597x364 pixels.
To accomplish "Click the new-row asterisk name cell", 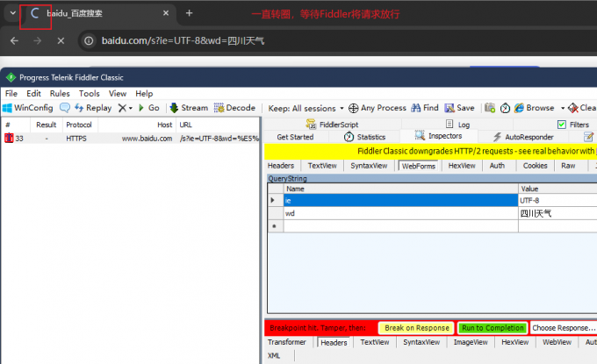I will tap(400, 226).
